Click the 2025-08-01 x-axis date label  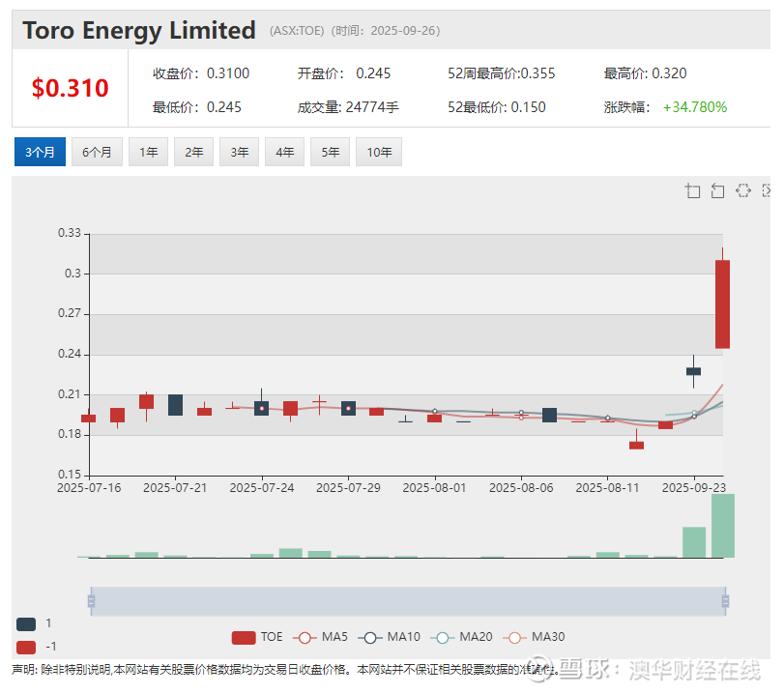[x=434, y=487]
